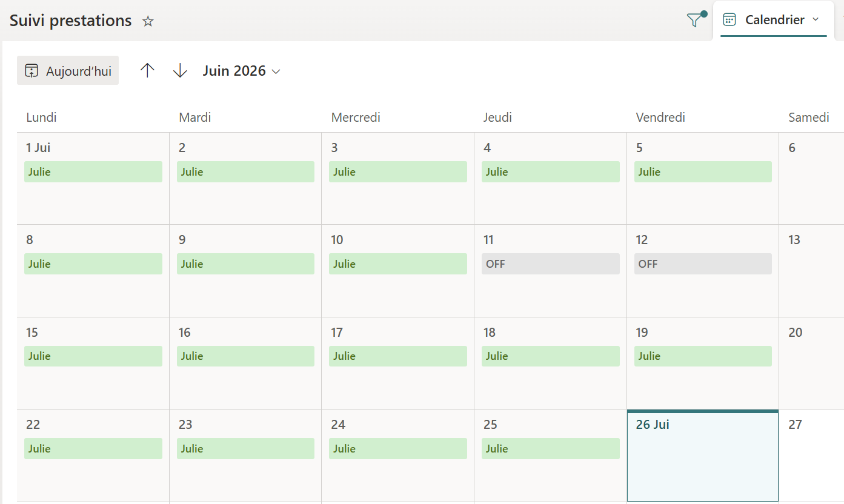Open the OFF event on June 11
Viewport: 844px width, 504px height.
click(x=551, y=264)
